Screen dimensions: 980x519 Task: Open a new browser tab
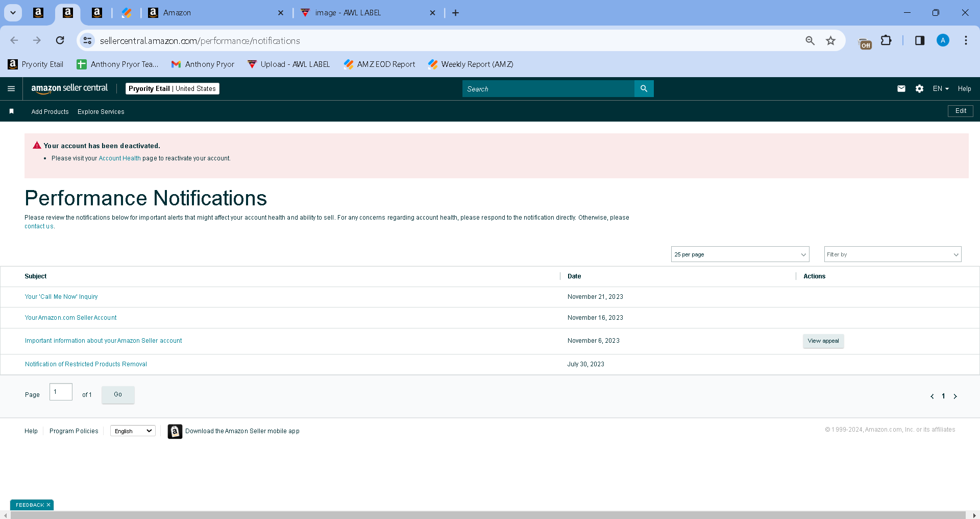pos(456,13)
